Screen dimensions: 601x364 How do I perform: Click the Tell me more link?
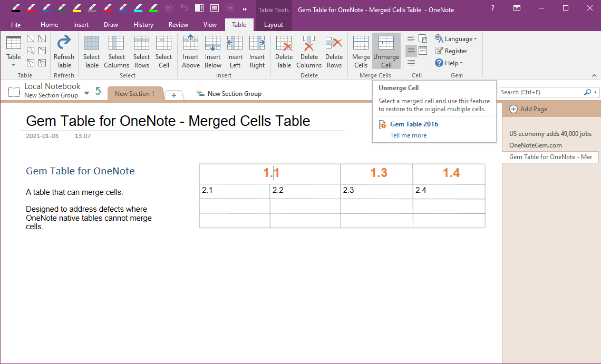pos(409,135)
